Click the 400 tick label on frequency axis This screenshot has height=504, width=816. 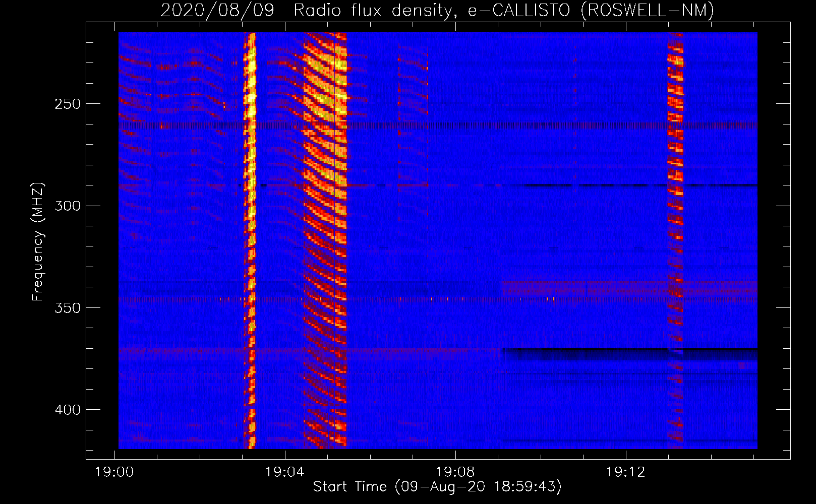[x=68, y=409]
